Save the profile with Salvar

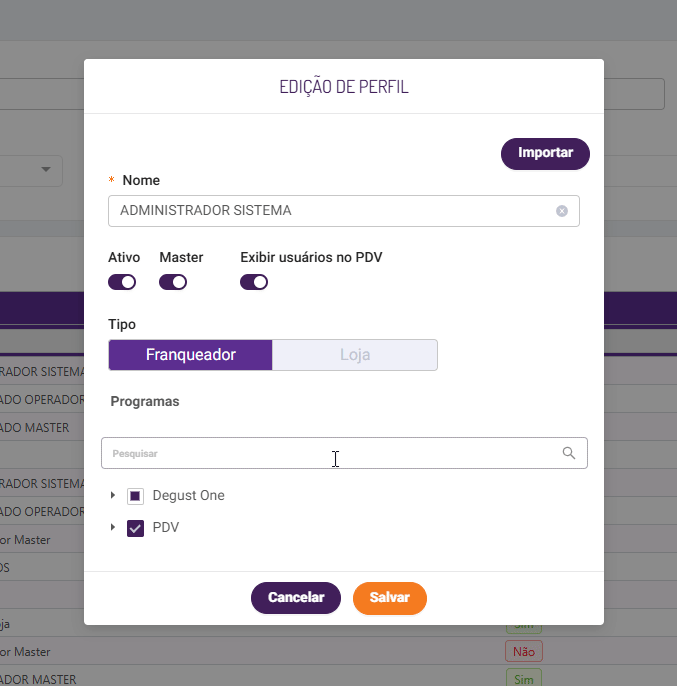coord(390,597)
